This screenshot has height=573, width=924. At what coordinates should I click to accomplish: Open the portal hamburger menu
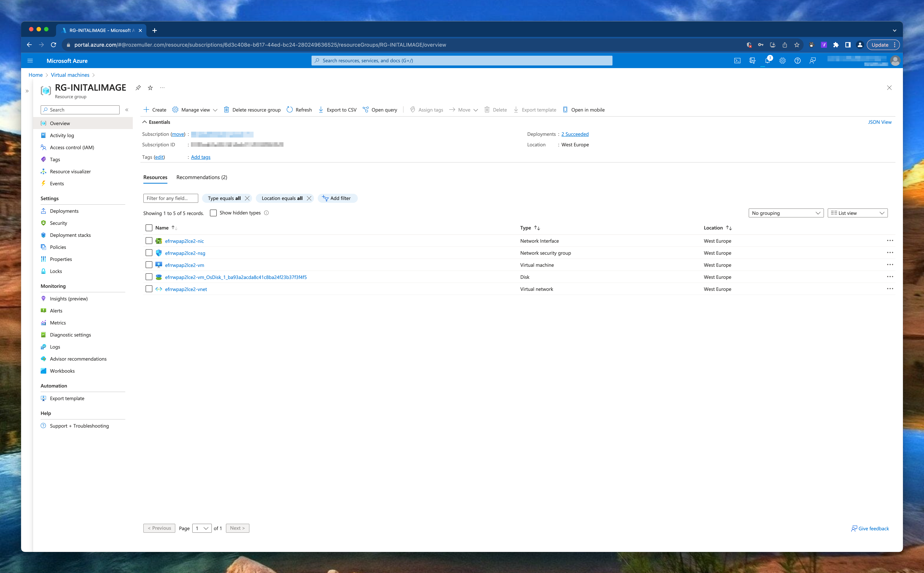[x=30, y=61]
